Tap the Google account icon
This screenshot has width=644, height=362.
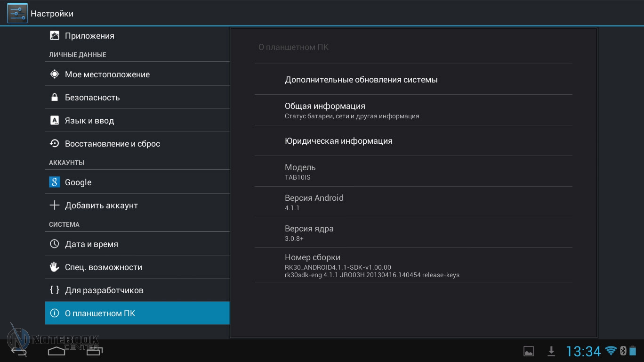click(55, 182)
